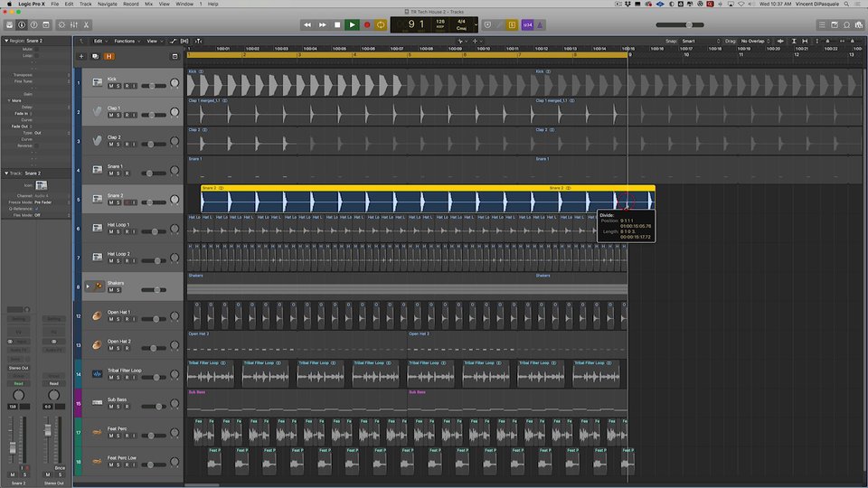868x488 pixels.
Task: Toggle the Flex show/hide button
Action: tap(184, 41)
